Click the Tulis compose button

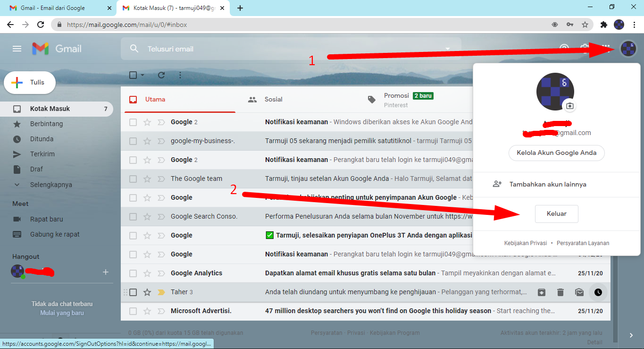point(30,83)
